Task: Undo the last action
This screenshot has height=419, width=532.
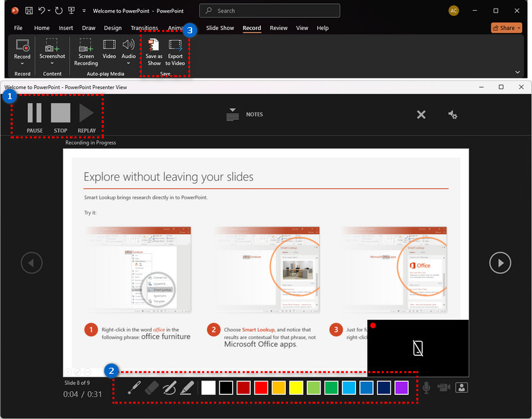Action: [x=41, y=11]
